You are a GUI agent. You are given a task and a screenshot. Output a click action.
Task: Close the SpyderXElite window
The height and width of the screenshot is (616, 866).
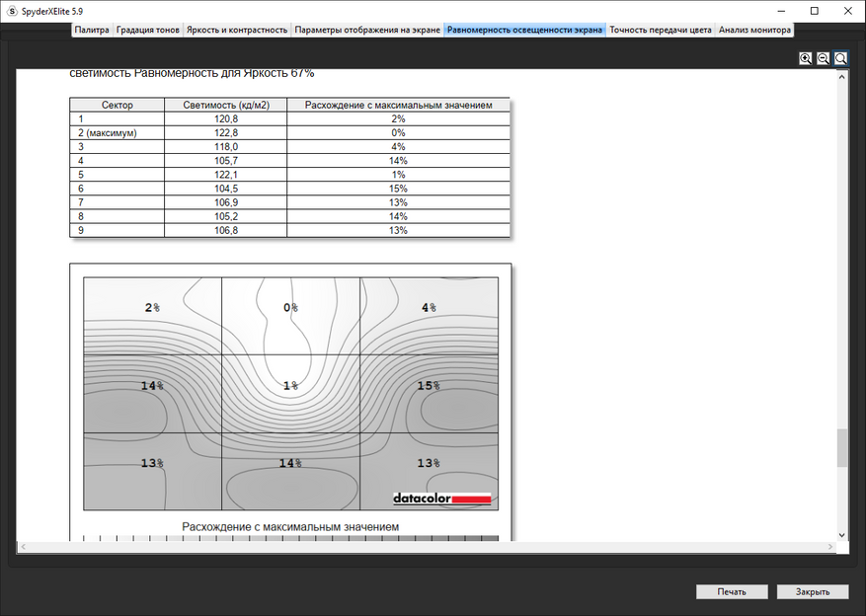[x=848, y=11]
